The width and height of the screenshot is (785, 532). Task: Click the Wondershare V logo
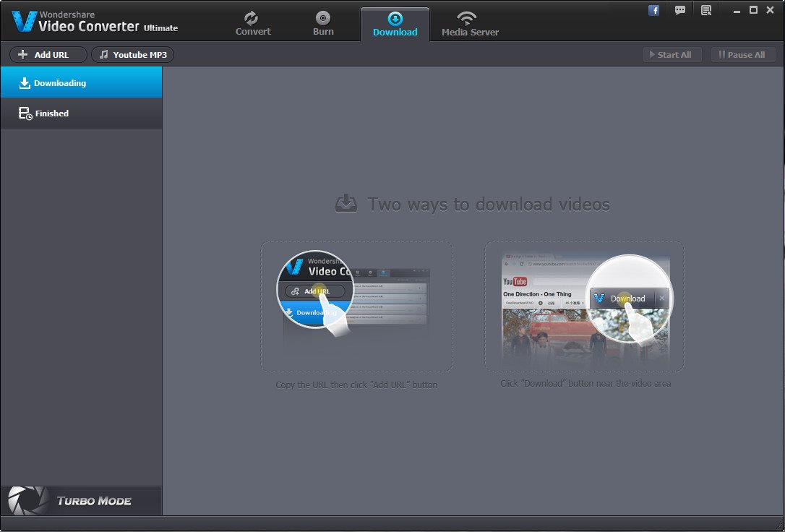tap(24, 22)
